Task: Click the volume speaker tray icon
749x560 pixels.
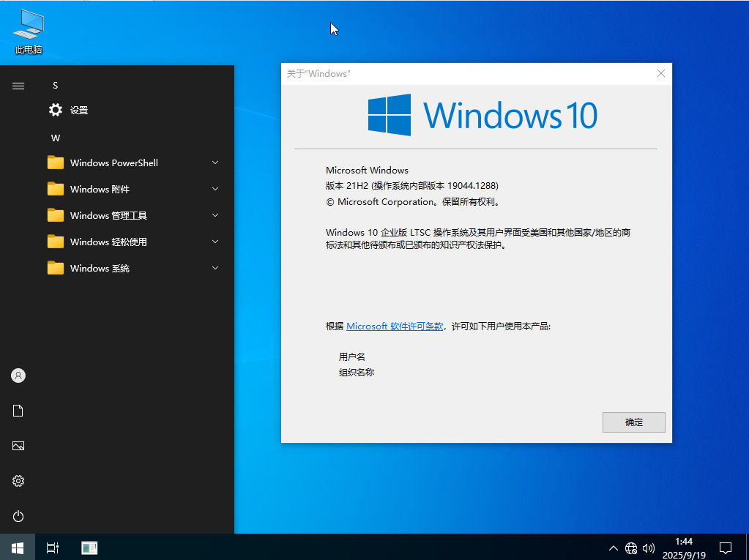Action: point(648,548)
